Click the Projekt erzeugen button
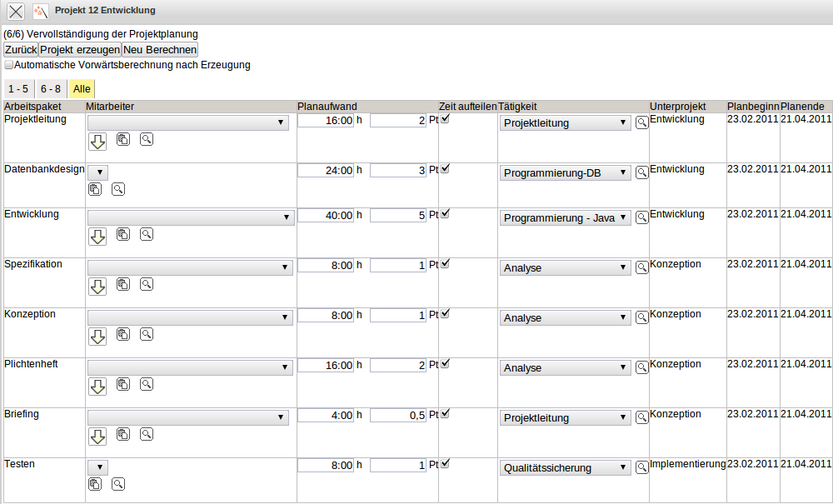Image resolution: width=833 pixels, height=504 pixels. (x=80, y=49)
